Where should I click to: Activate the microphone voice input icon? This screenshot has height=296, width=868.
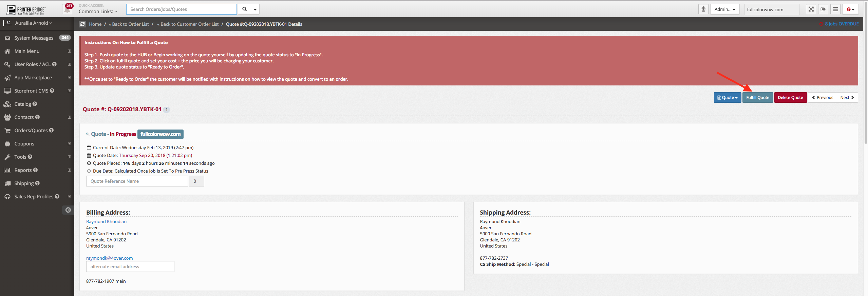click(x=703, y=9)
